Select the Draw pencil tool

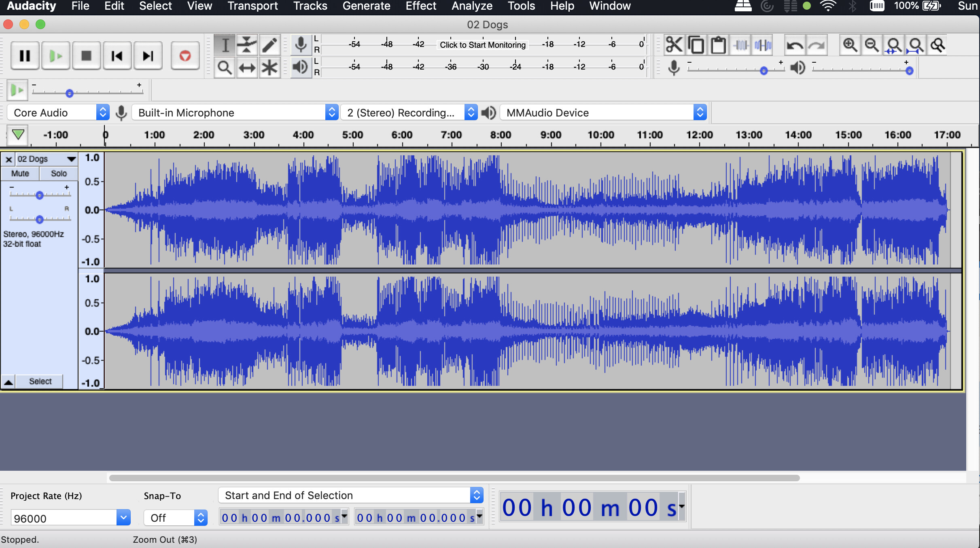[269, 45]
